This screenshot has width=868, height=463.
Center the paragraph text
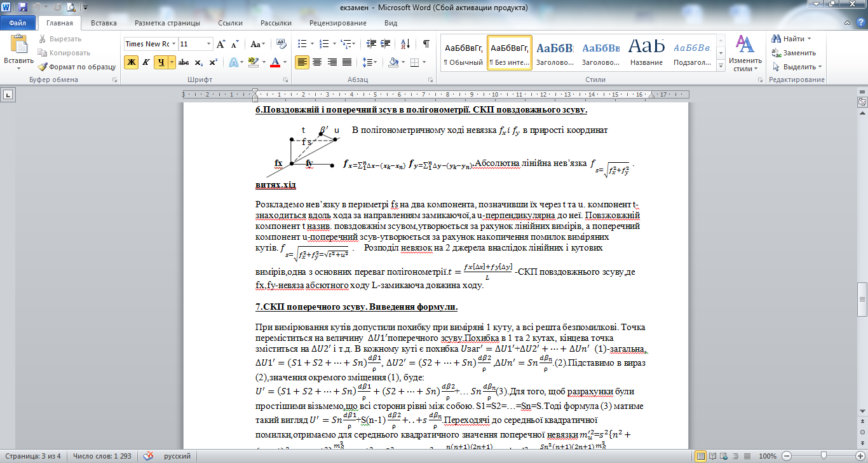click(317, 62)
